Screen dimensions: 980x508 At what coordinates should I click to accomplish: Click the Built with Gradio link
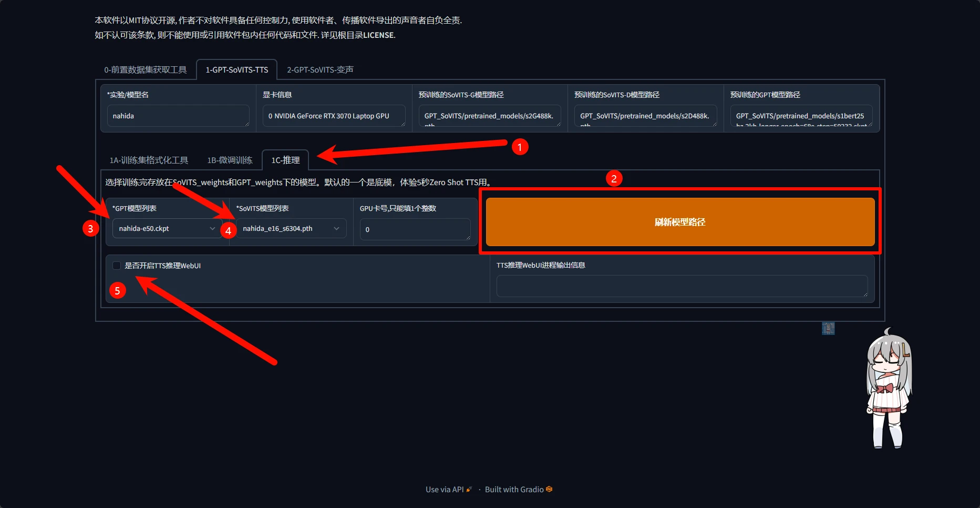coord(514,490)
